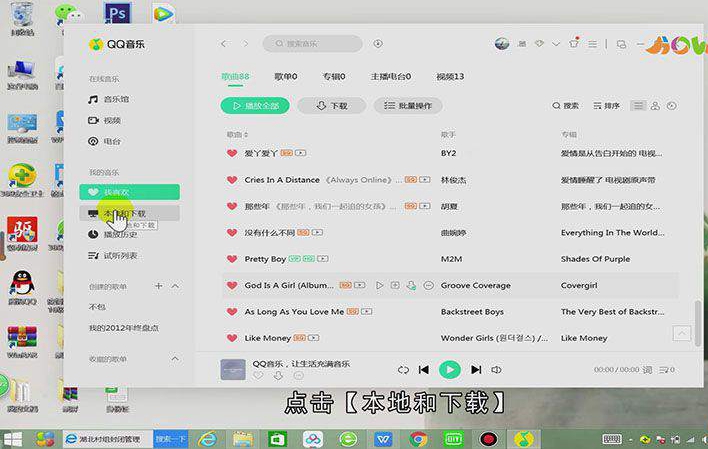Open album Shades Of Purple

tap(595, 259)
